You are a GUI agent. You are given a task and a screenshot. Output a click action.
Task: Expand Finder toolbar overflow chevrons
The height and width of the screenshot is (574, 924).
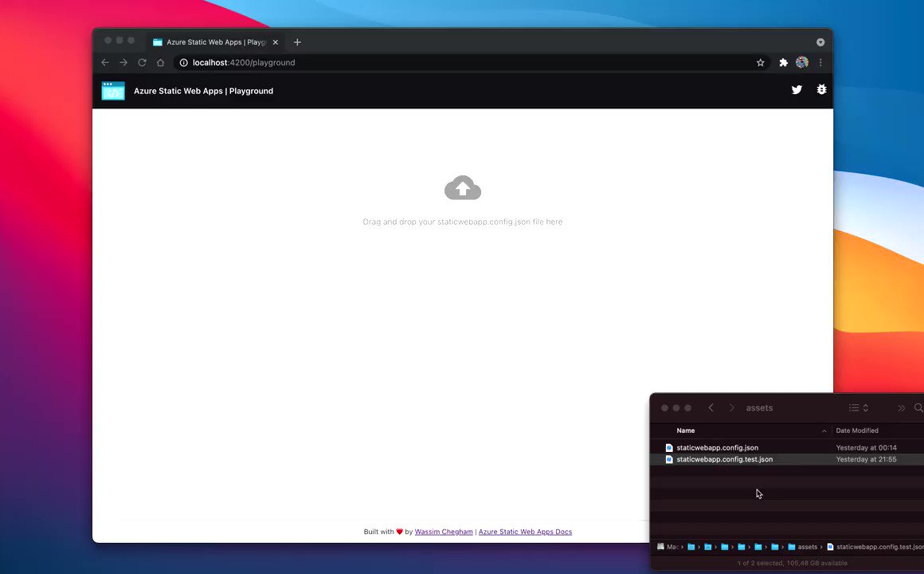[x=901, y=407]
